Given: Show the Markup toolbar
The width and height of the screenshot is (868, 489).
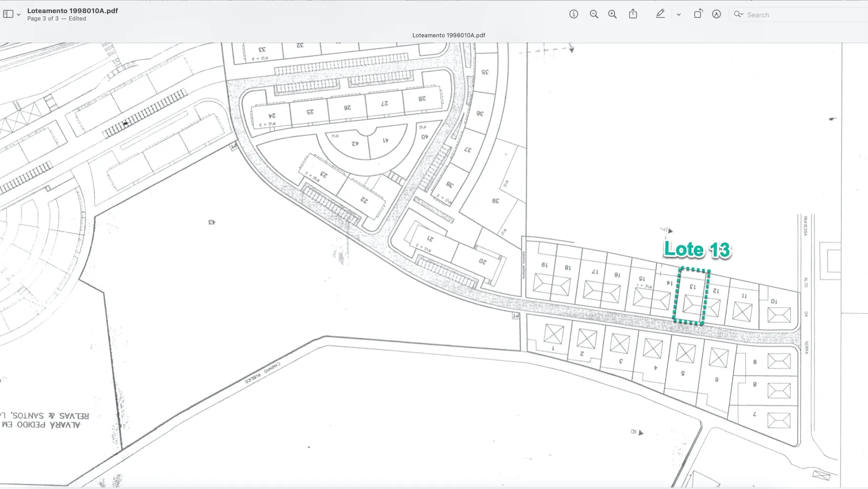Looking at the screenshot, I should coord(716,14).
